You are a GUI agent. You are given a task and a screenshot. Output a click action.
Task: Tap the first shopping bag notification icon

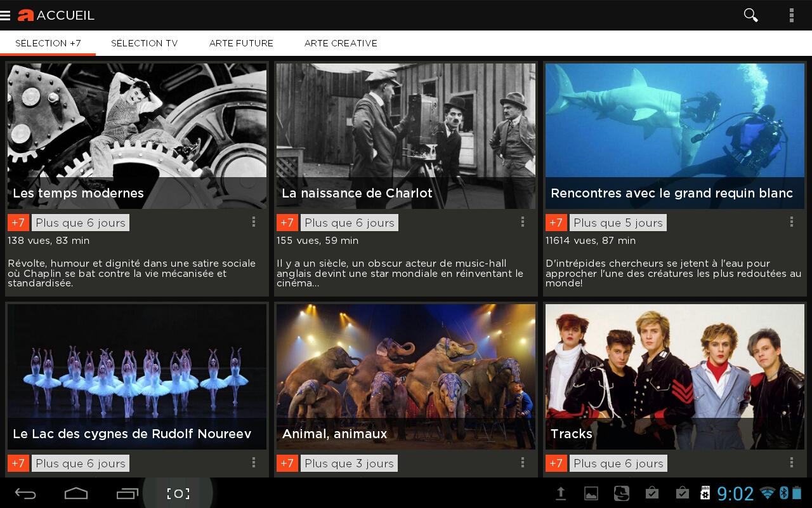[x=652, y=493]
